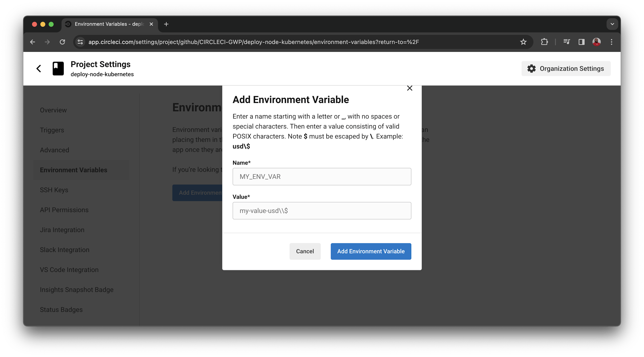644x357 pixels.
Task: Open the SSH Keys settings page
Action: tap(54, 190)
